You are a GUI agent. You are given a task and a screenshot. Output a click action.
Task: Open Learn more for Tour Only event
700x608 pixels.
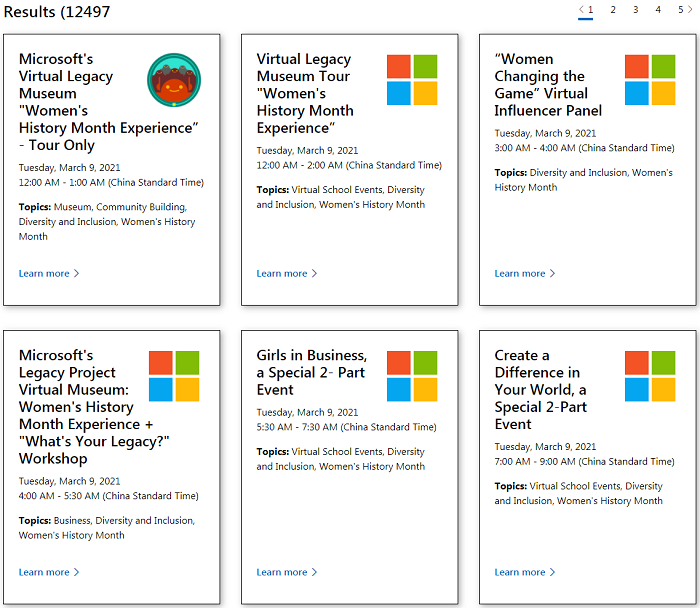[49, 273]
